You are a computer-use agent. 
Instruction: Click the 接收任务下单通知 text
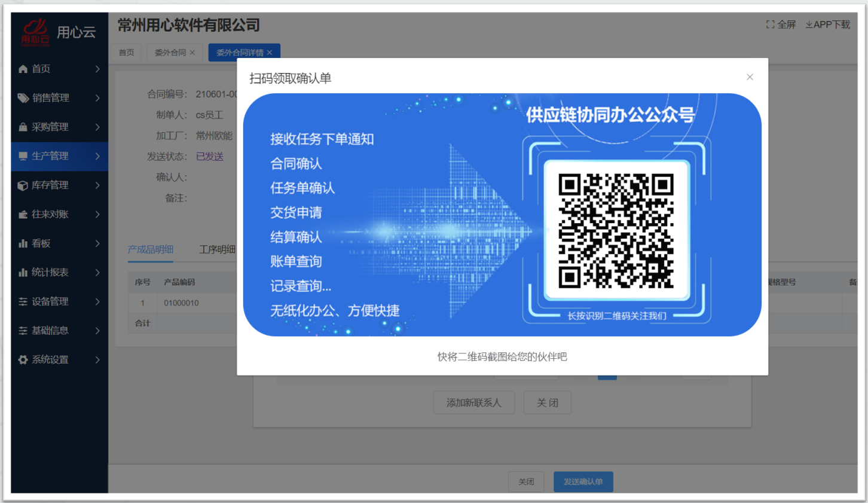(x=322, y=139)
